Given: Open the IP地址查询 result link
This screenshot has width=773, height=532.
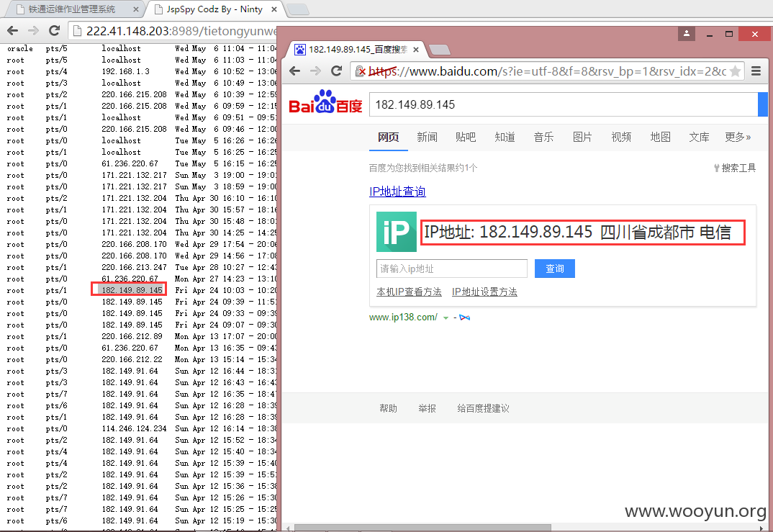Looking at the screenshot, I should coord(397,191).
